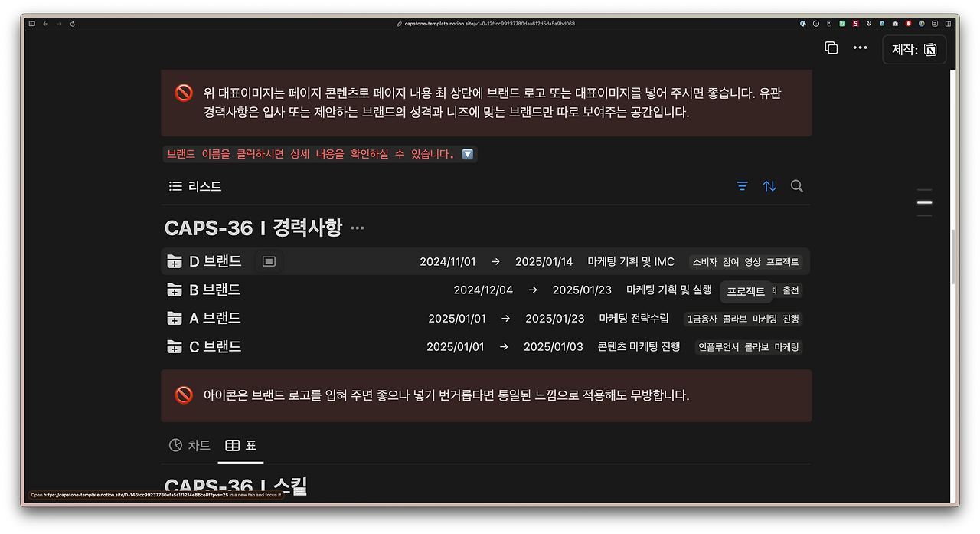The height and width of the screenshot is (534, 980).
Task: Copy the page using the duplicate icon
Action: pyautogui.click(x=831, y=48)
